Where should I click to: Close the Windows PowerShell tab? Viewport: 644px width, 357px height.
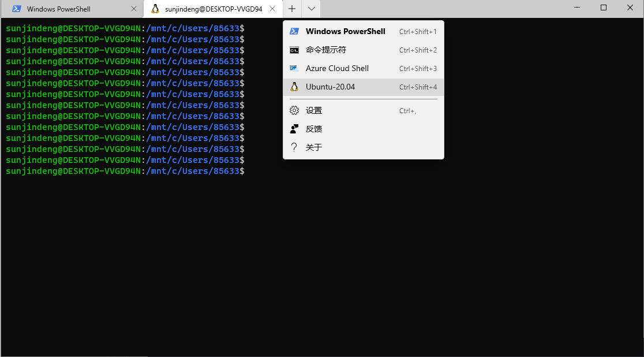tap(133, 9)
